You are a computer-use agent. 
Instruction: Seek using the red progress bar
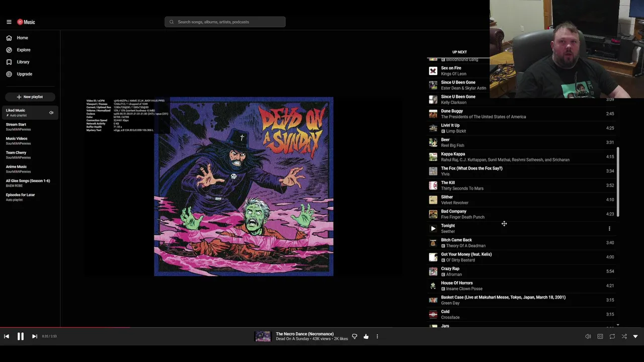322,327
